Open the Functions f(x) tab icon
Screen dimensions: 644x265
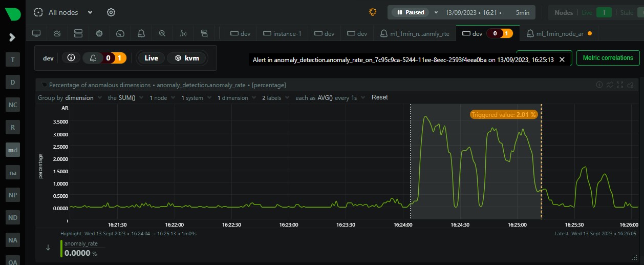coord(183,33)
